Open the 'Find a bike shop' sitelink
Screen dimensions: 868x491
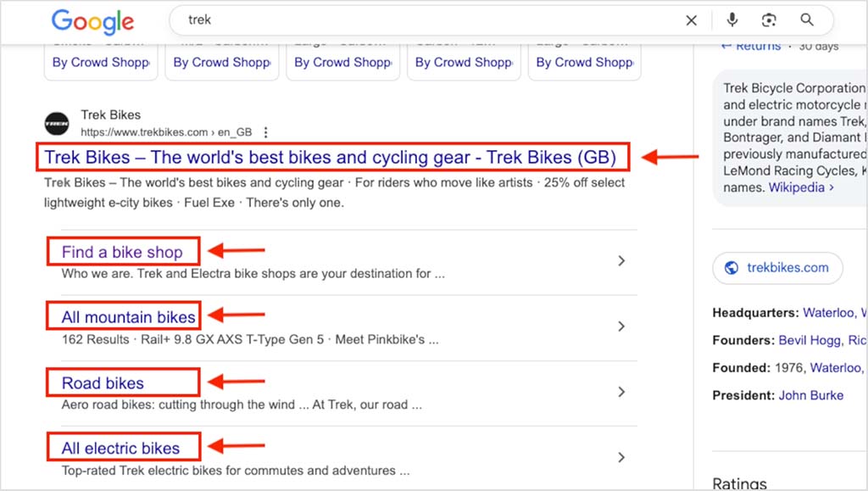coord(122,252)
